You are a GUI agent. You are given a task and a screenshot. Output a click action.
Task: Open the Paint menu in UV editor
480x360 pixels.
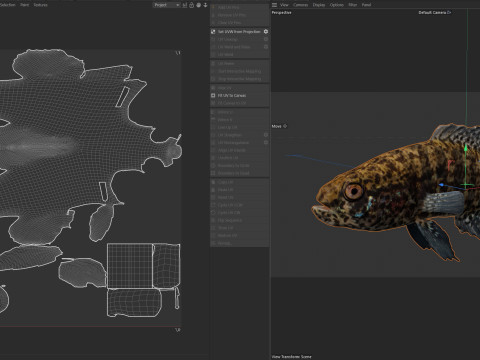click(x=25, y=5)
